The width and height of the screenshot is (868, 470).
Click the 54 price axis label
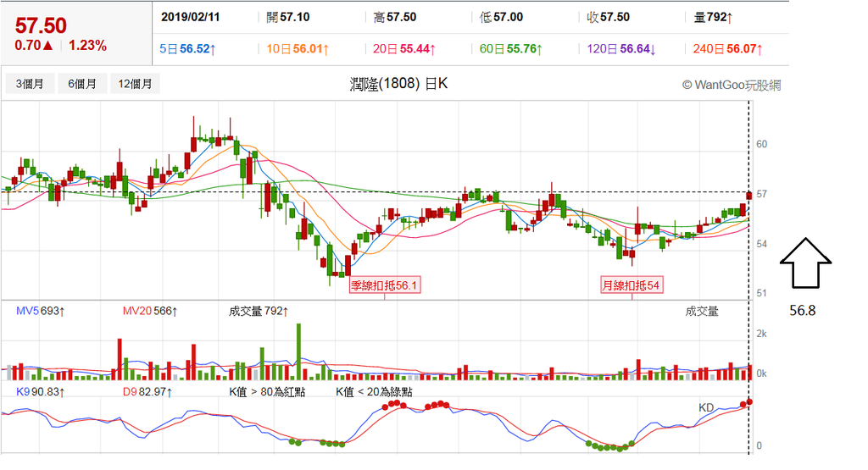click(x=762, y=244)
